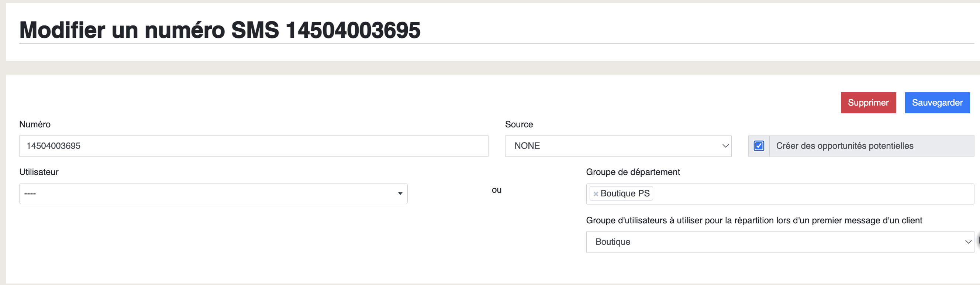Image resolution: width=980 pixels, height=285 pixels.
Task: Click empty area of Groupe de département field
Action: point(810,194)
